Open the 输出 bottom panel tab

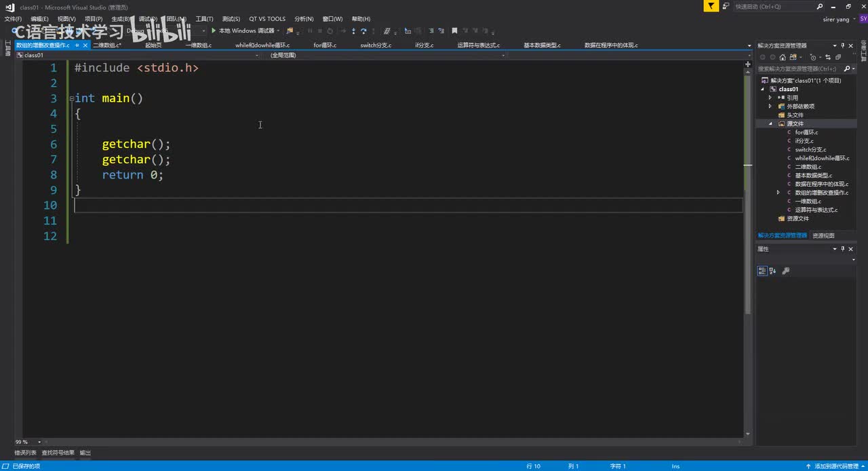click(x=85, y=453)
